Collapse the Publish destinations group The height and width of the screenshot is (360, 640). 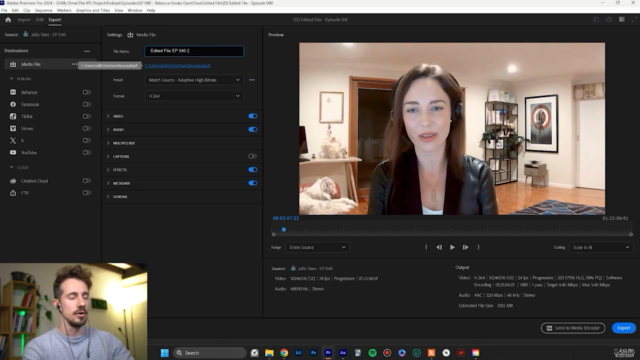tap(11, 78)
